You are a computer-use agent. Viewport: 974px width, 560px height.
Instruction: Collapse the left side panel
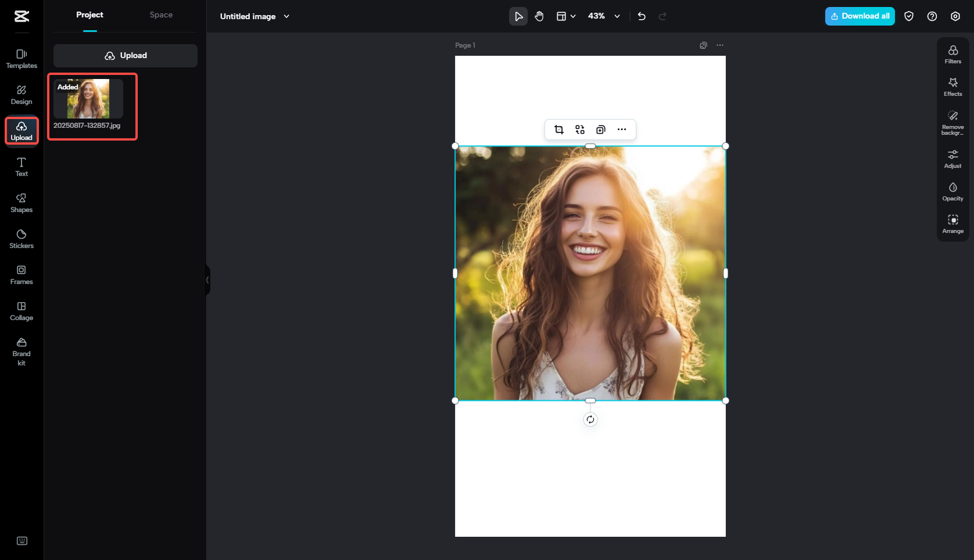[207, 280]
